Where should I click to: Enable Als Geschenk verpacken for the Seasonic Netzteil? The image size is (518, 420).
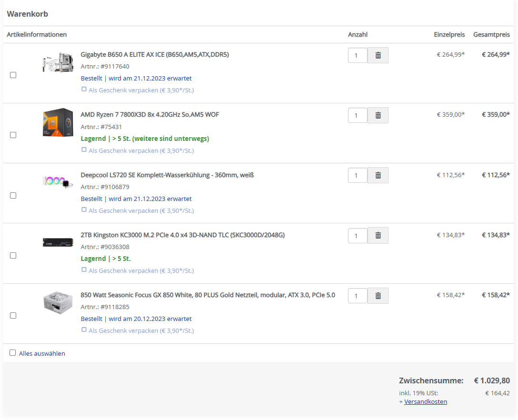(x=84, y=329)
